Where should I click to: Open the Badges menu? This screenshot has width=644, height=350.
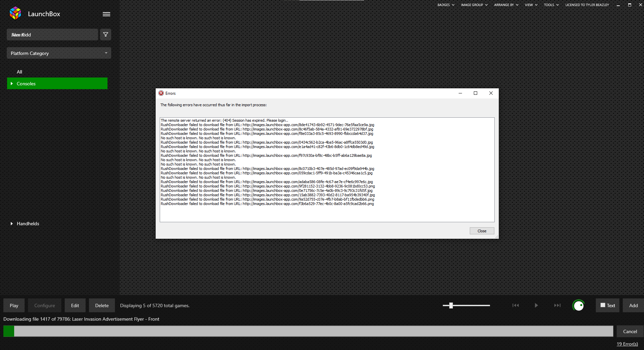click(x=446, y=5)
